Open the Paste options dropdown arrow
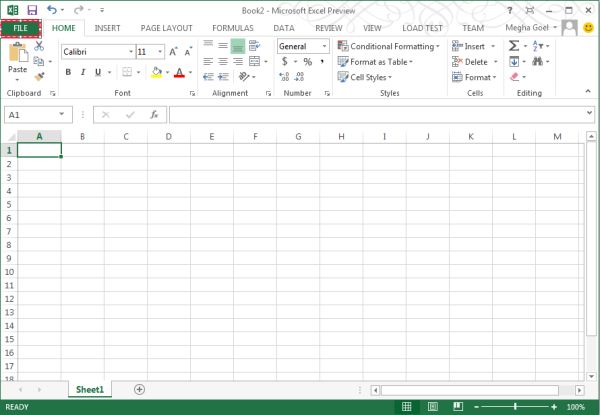 coord(17,80)
